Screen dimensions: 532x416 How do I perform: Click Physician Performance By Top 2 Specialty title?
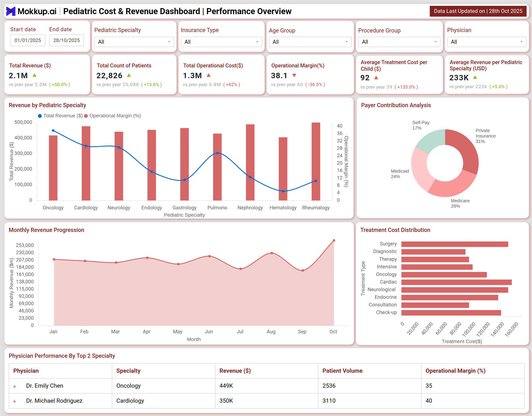(x=62, y=356)
